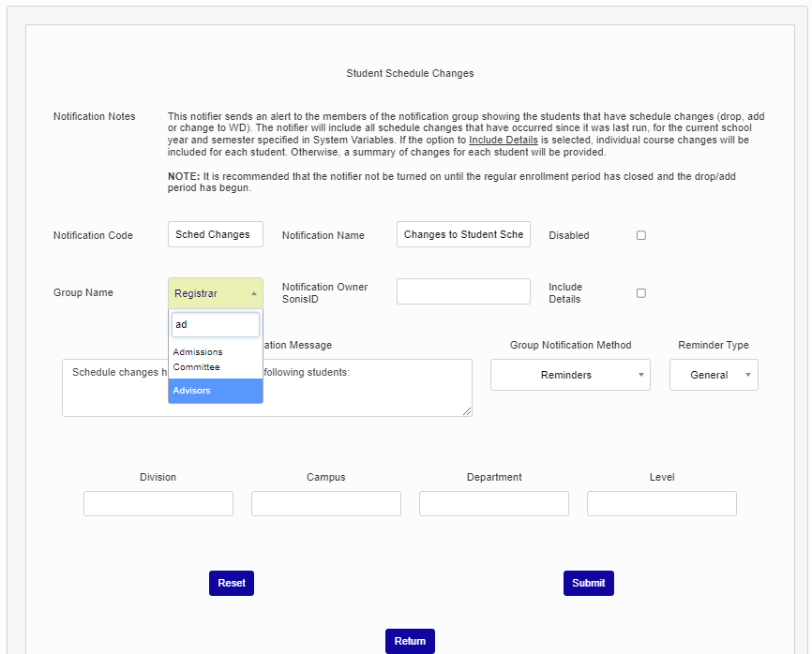Open the Group Notification Method dropdown
The height and width of the screenshot is (654, 812).
tap(569, 375)
